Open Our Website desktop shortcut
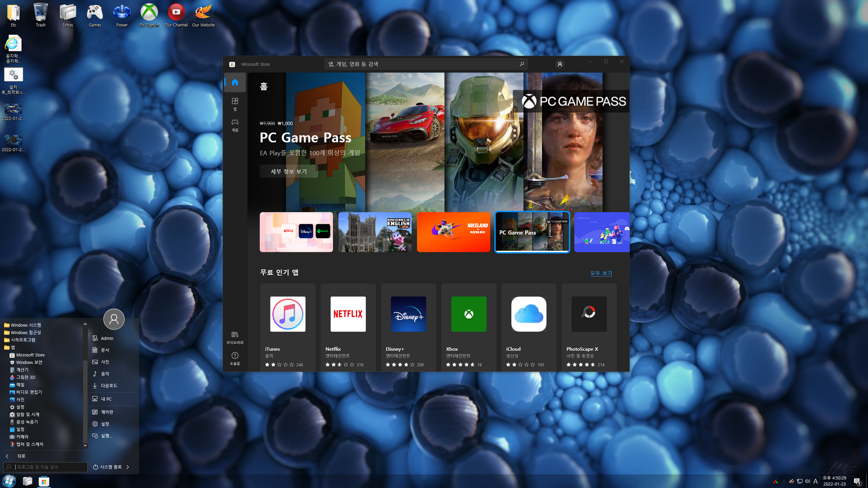The height and width of the screenshot is (488, 868). pos(203,15)
